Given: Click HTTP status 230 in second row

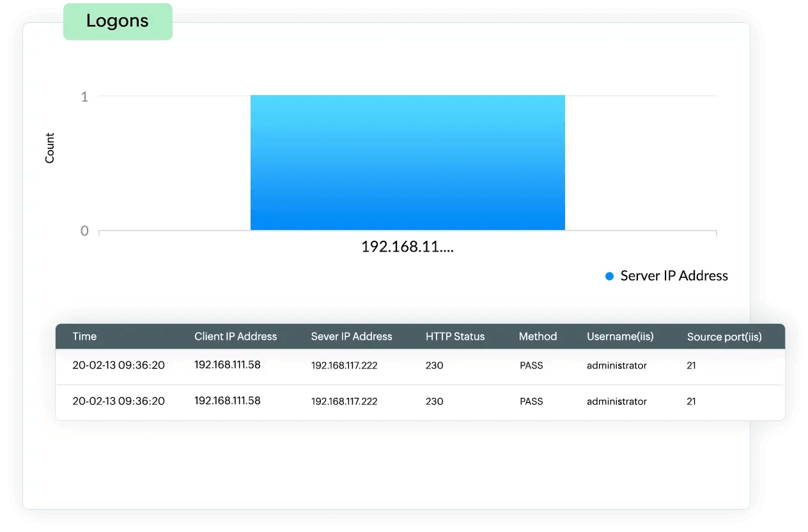Looking at the screenshot, I should click(x=435, y=402).
